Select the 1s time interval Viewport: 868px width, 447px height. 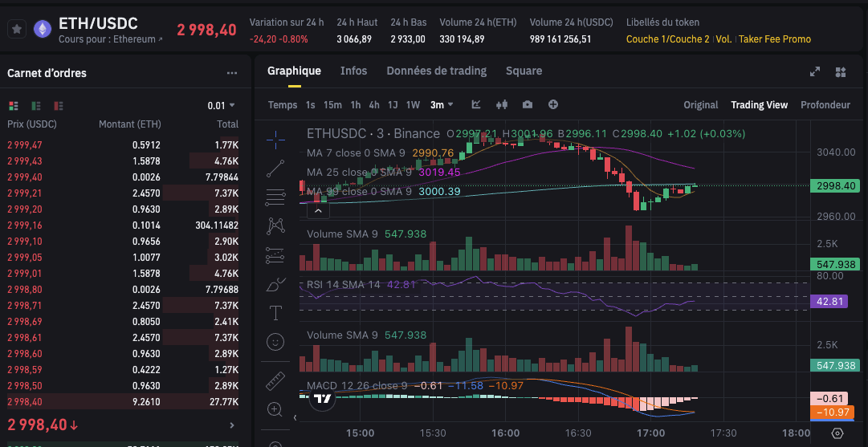pos(311,104)
